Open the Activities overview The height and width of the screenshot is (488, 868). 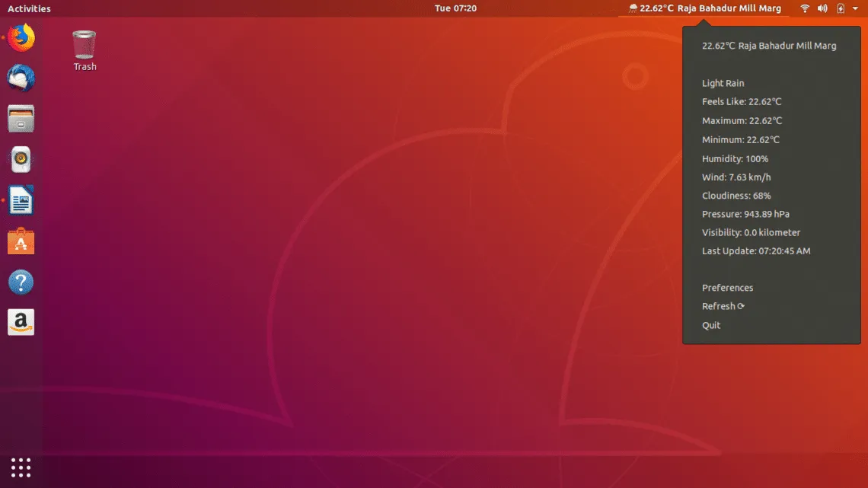(29, 8)
